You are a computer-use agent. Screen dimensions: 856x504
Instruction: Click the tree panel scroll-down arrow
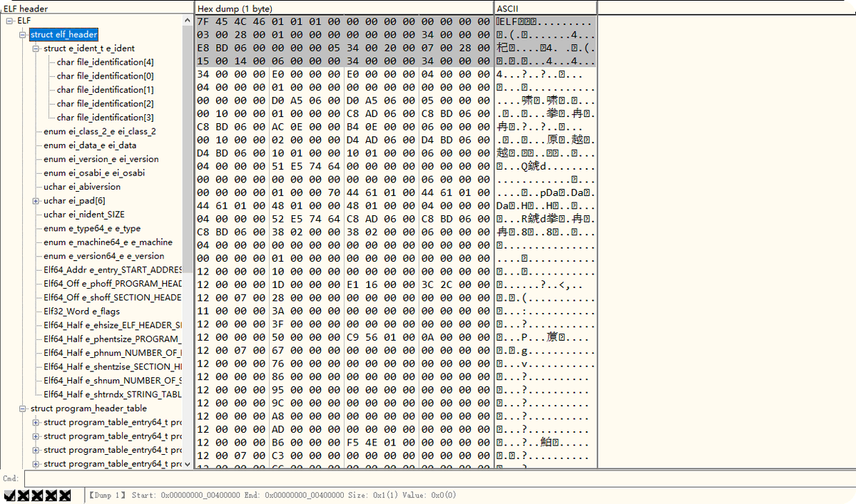pos(188,463)
